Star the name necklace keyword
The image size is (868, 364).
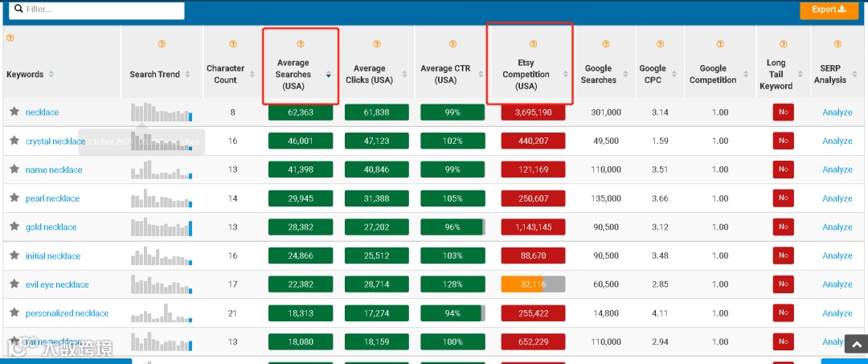point(14,170)
